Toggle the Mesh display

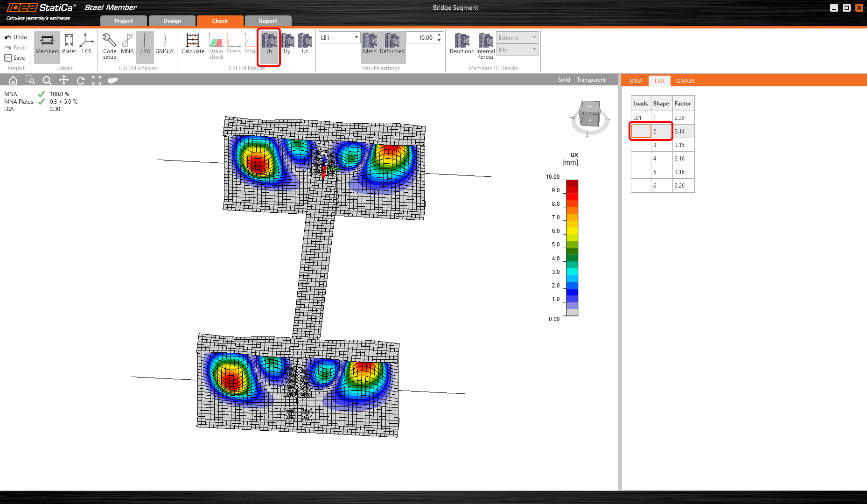370,44
